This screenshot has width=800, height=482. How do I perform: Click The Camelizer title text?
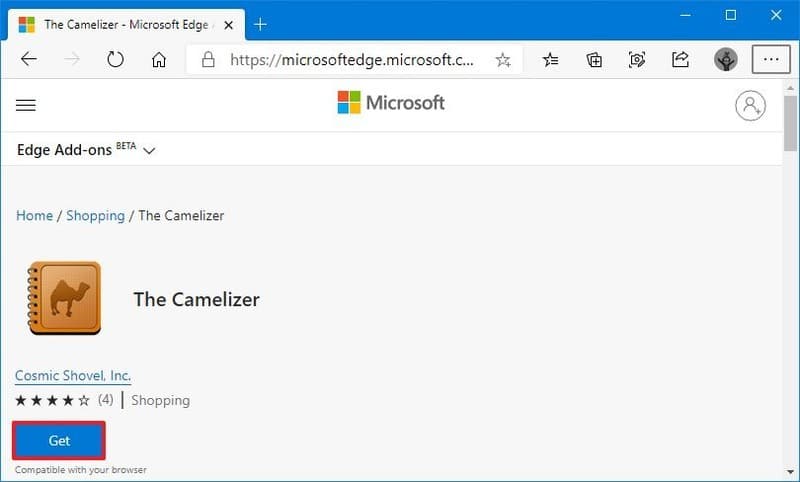[196, 299]
